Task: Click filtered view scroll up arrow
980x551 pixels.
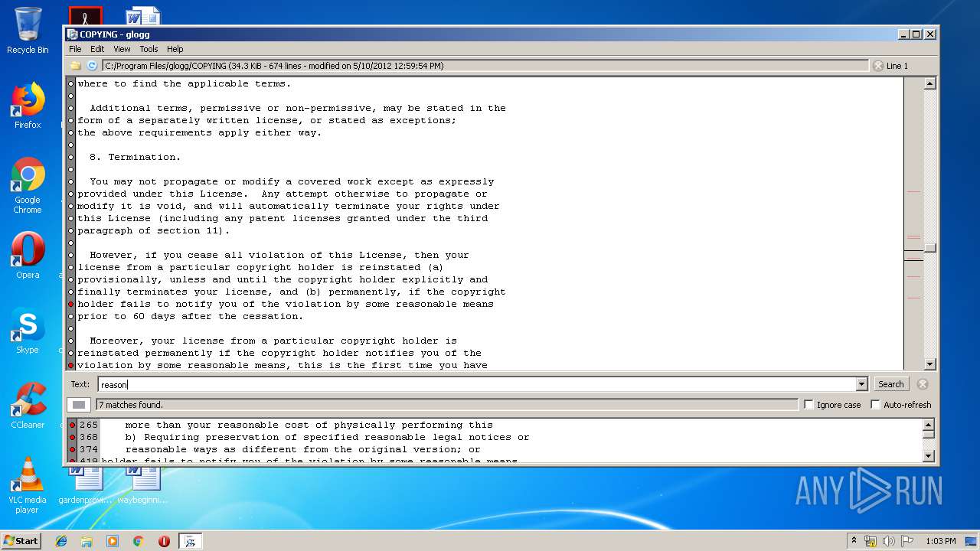Action: [x=929, y=425]
